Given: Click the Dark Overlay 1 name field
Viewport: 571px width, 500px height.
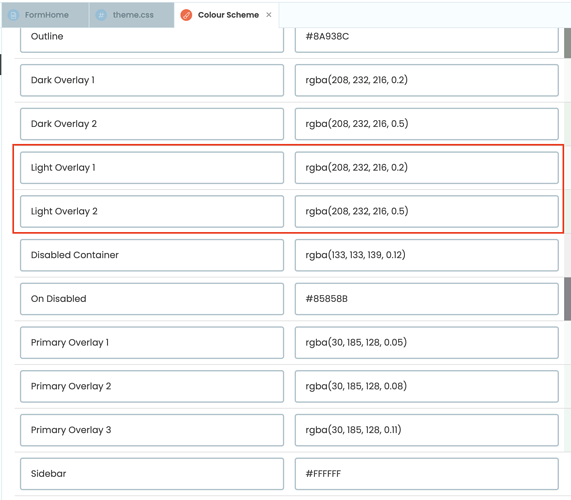Looking at the screenshot, I should (152, 80).
